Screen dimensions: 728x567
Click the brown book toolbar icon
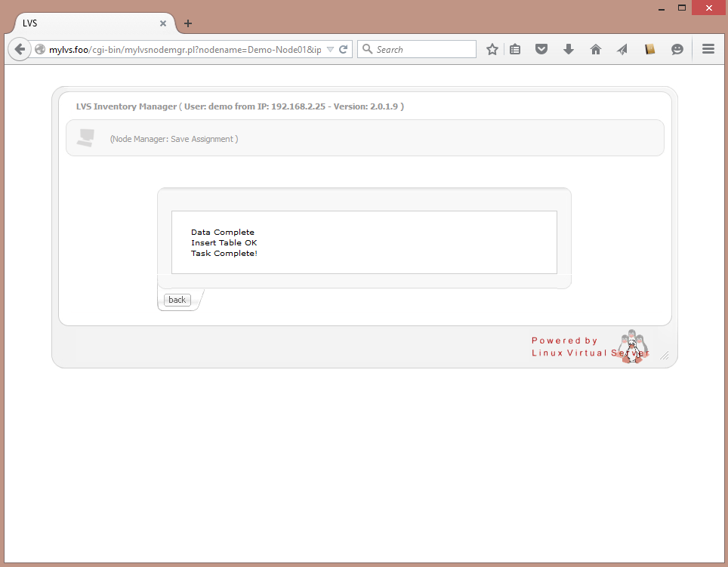point(649,49)
